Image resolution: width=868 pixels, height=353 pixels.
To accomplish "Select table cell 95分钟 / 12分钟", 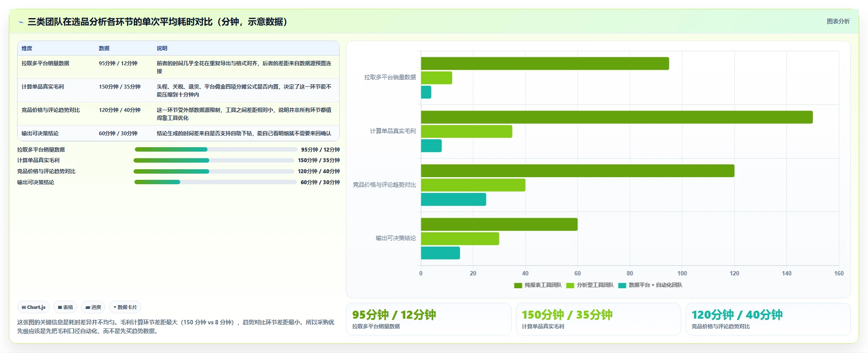I will coord(118,63).
